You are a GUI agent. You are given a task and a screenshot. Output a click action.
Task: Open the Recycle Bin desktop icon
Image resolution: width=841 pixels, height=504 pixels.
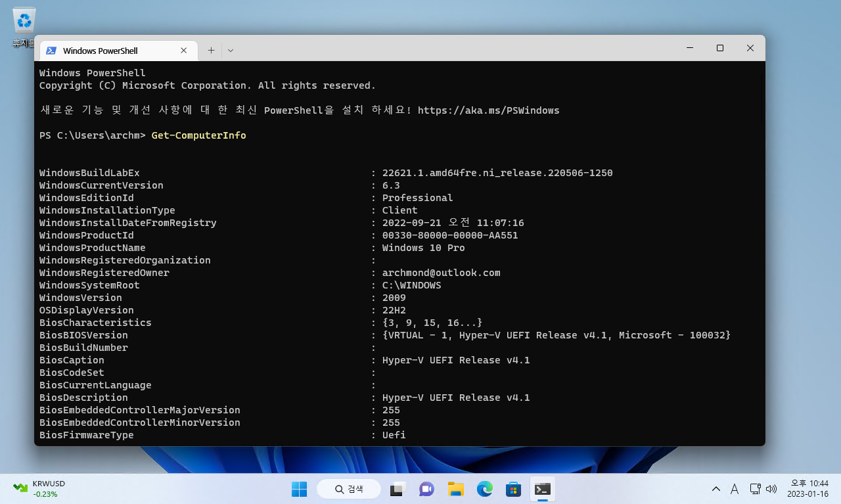[x=24, y=26]
